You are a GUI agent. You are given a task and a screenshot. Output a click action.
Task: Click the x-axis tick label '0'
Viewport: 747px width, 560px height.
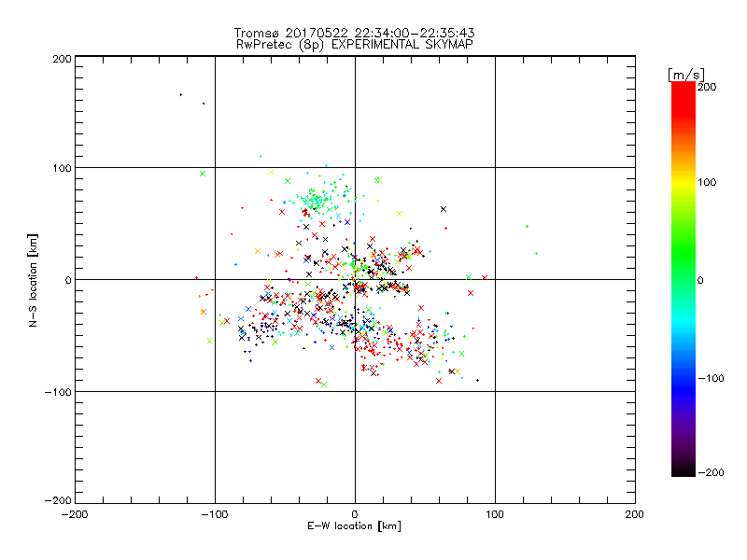point(355,514)
